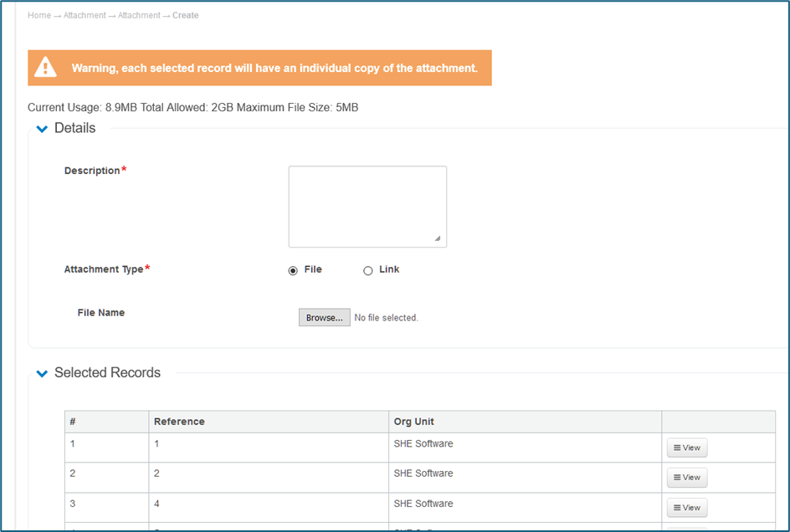Image resolution: width=790 pixels, height=532 pixels.
Task: Click the Description box resize handle
Action: click(438, 238)
